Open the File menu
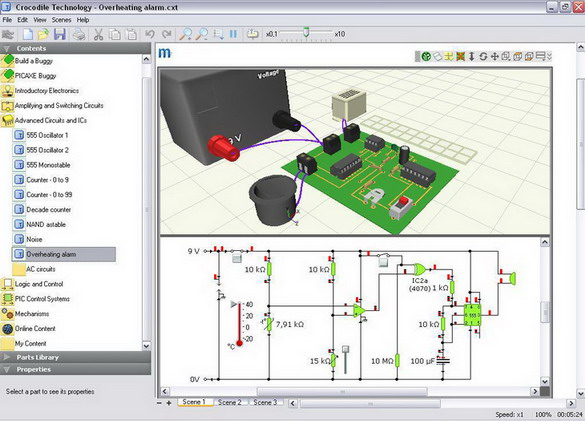This screenshot has height=421, width=585. click(7, 20)
